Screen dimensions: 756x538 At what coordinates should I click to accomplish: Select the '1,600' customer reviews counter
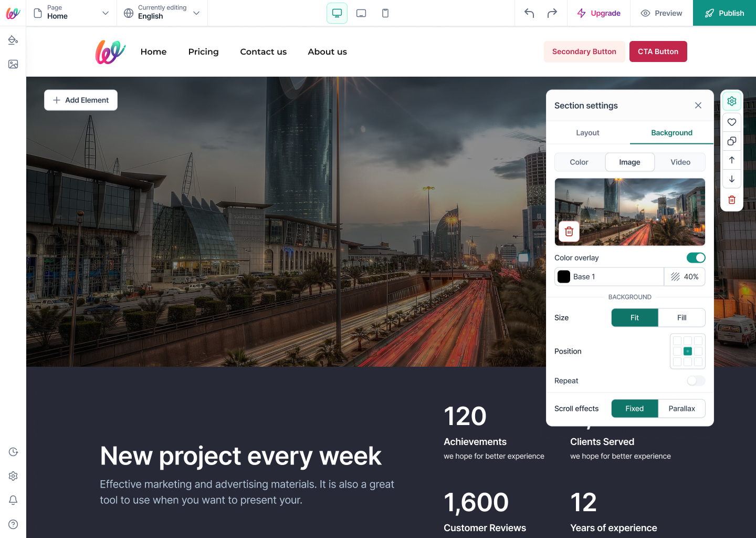tap(476, 502)
